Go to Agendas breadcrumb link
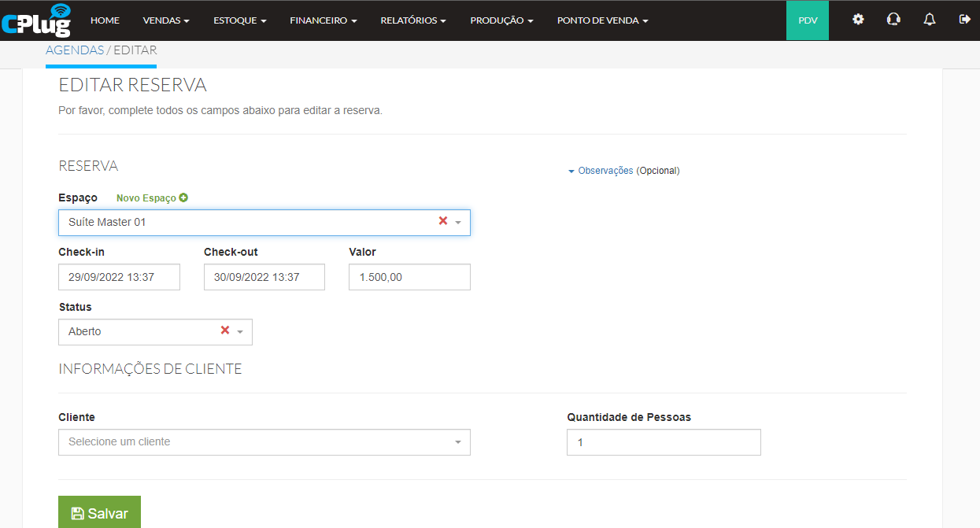 75,50
